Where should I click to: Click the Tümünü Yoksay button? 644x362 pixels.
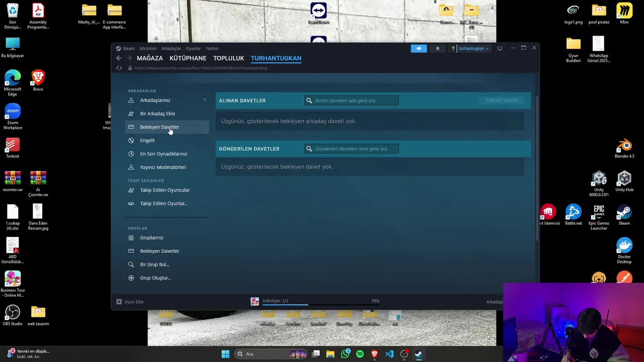tap(502, 101)
